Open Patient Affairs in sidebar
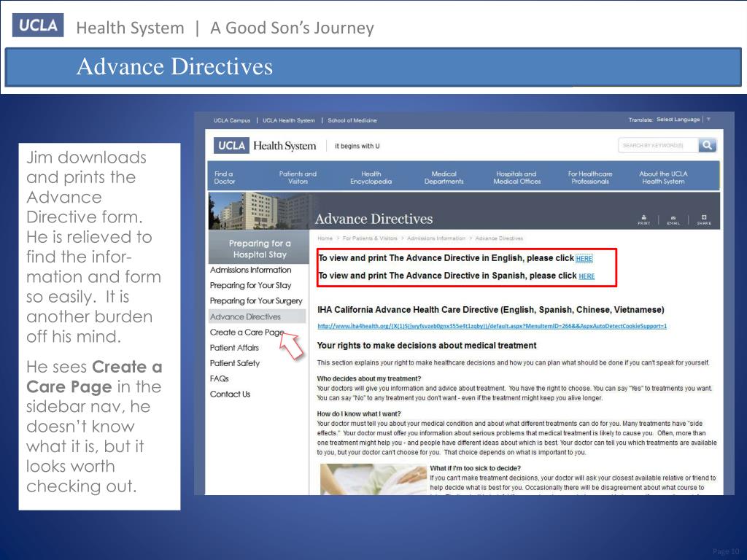The image size is (747, 560). pos(234,348)
